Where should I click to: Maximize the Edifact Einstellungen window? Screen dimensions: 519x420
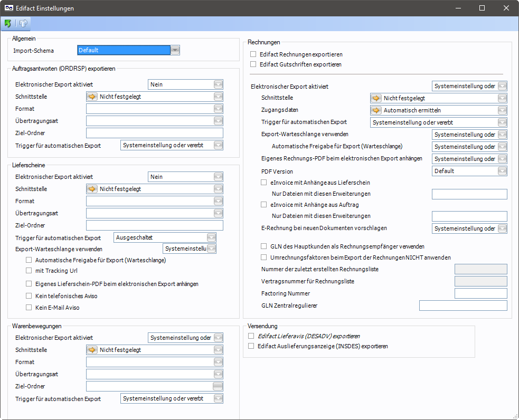pyautogui.click(x=482, y=8)
